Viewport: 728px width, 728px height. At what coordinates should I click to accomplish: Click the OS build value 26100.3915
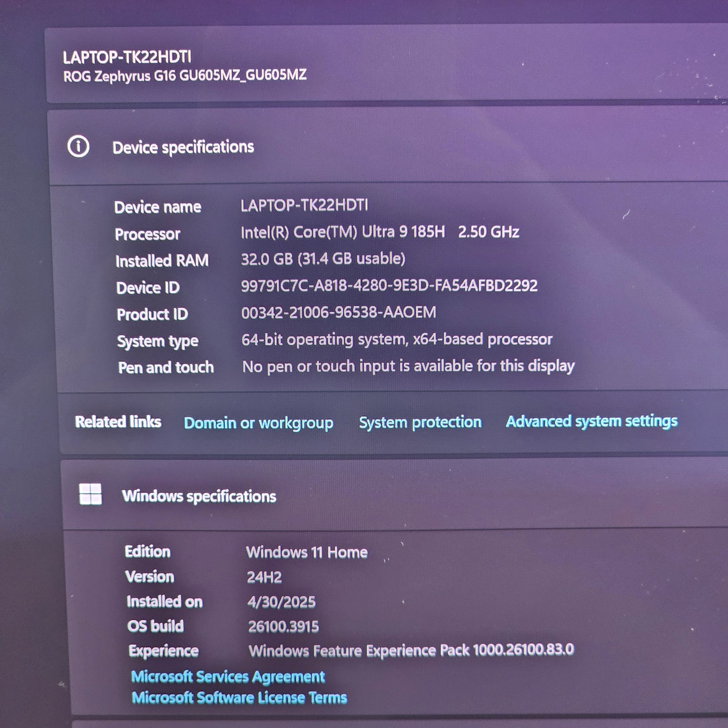click(283, 626)
